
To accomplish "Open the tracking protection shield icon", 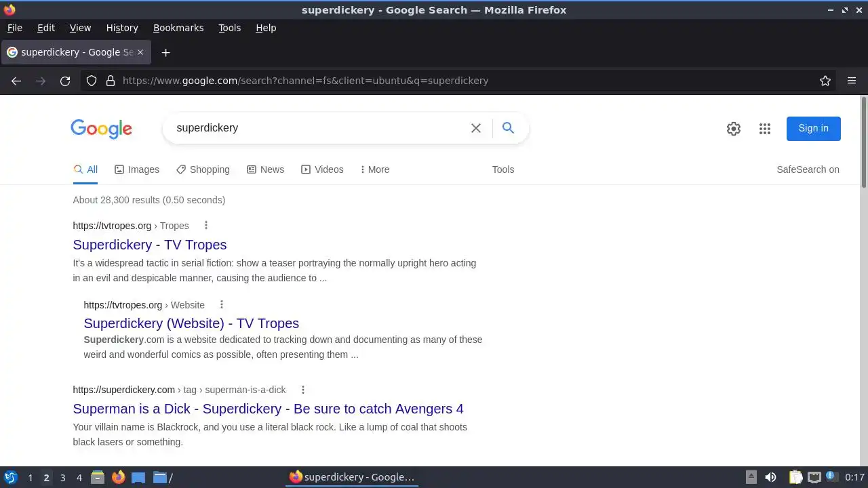I will [92, 81].
